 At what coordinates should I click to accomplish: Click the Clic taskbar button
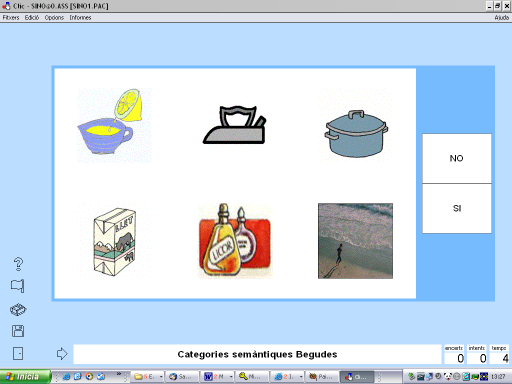[x=356, y=377]
